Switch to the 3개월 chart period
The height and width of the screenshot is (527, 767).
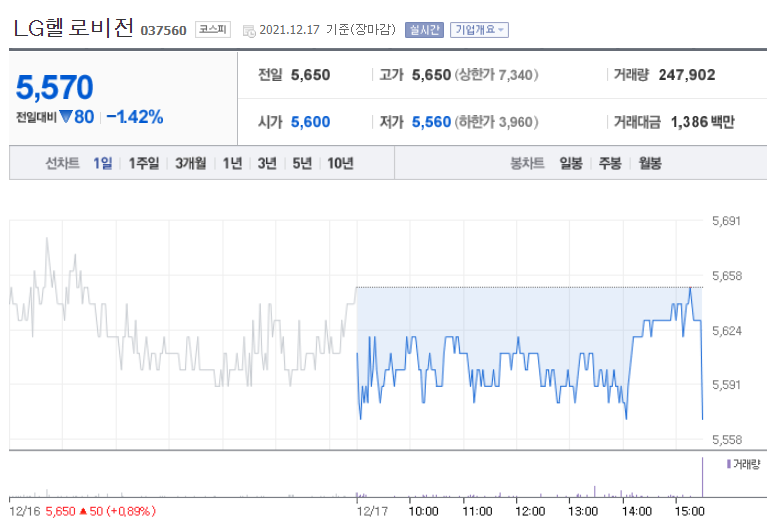click(191, 163)
